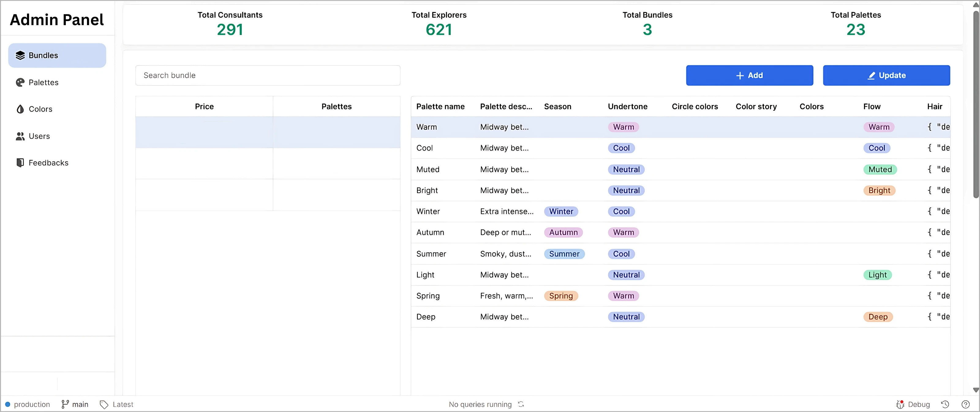980x412 pixels.
Task: Click the Palettes paint palette icon
Action: click(20, 83)
